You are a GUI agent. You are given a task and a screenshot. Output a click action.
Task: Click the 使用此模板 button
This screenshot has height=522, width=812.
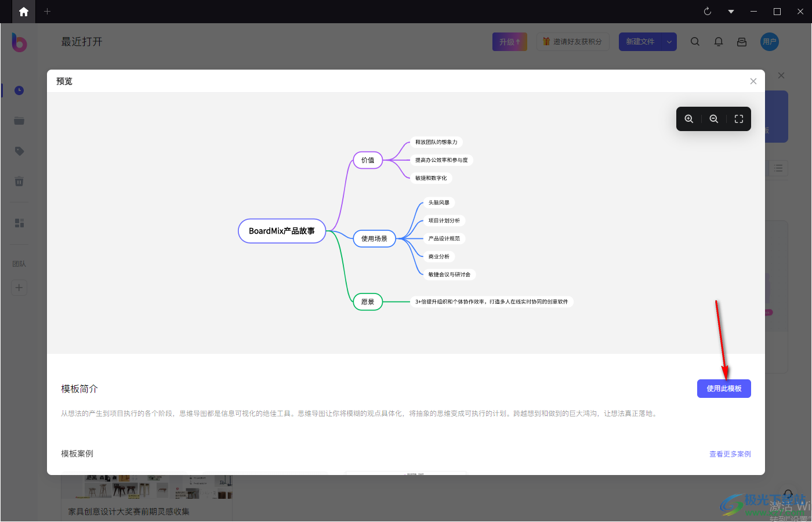(724, 389)
